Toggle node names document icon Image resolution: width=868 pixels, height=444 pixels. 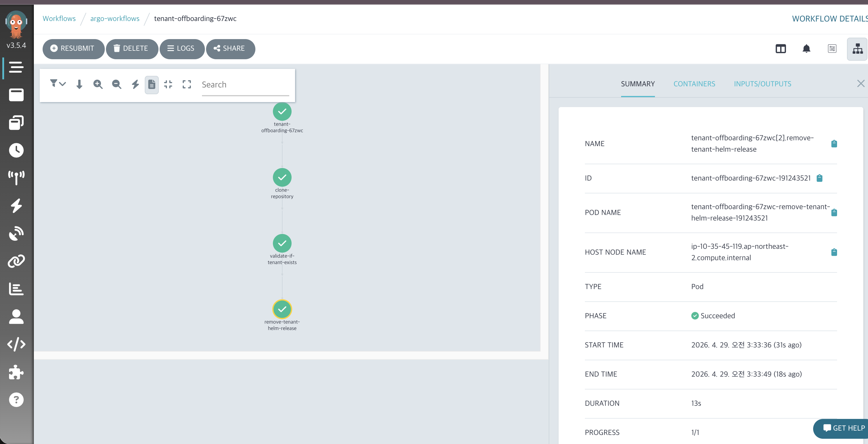pos(152,84)
